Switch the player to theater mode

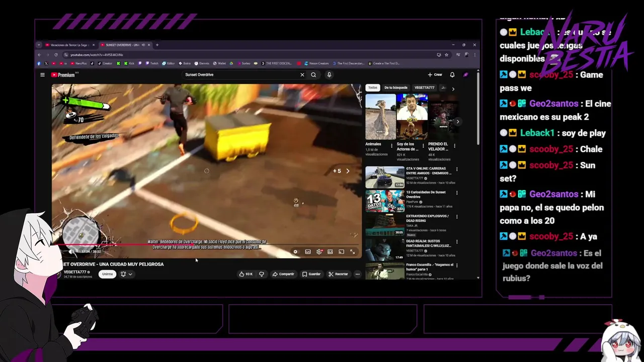[x=330, y=252]
